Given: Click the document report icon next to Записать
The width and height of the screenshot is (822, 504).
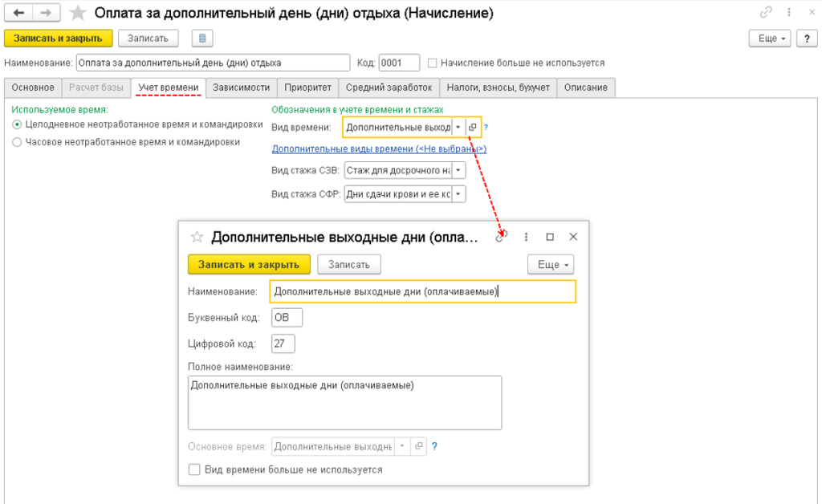Looking at the screenshot, I should [x=201, y=38].
